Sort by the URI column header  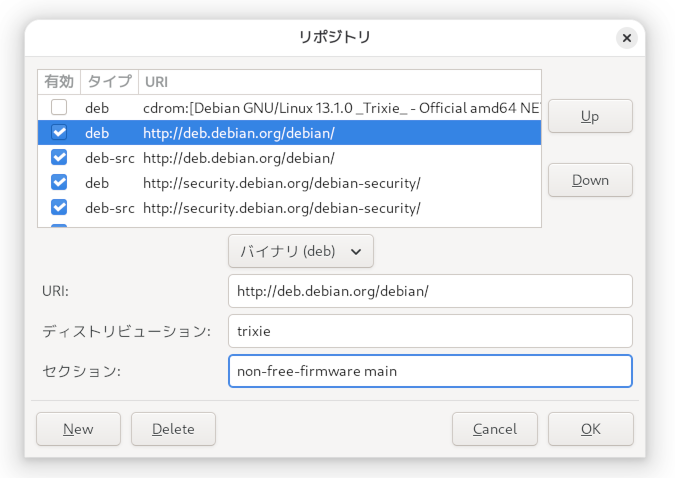(338, 81)
